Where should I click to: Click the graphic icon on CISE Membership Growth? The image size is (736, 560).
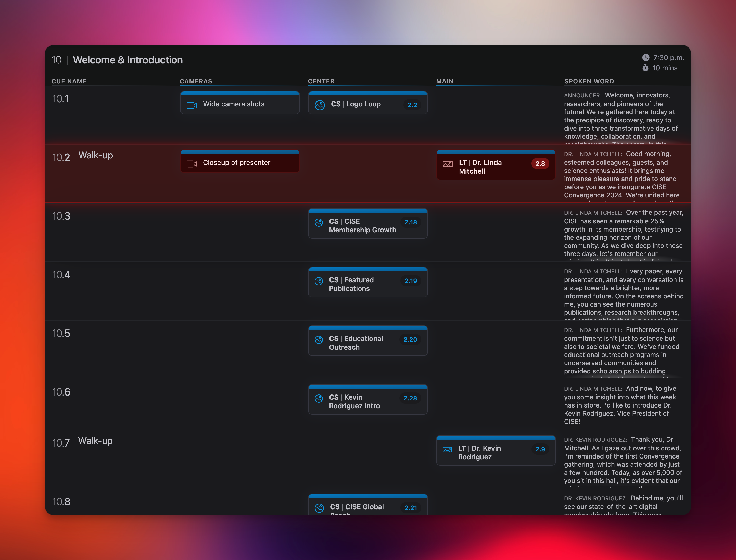319,222
